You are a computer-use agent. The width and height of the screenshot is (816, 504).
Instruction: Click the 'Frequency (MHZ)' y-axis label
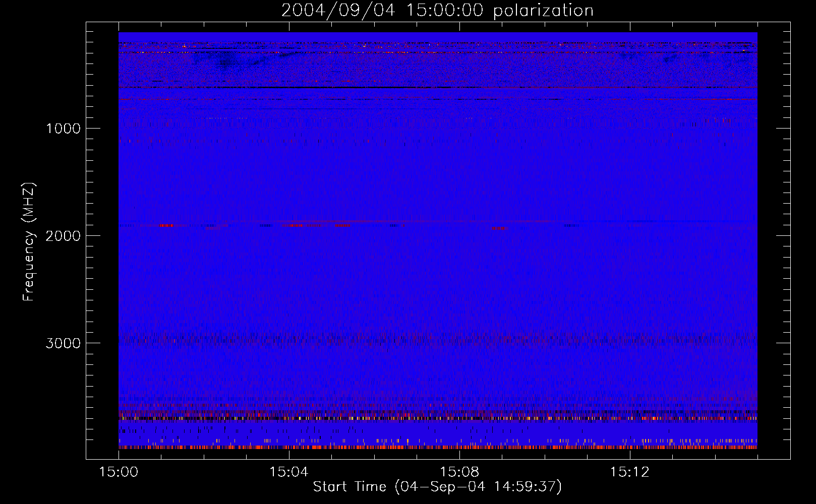pos(29,242)
